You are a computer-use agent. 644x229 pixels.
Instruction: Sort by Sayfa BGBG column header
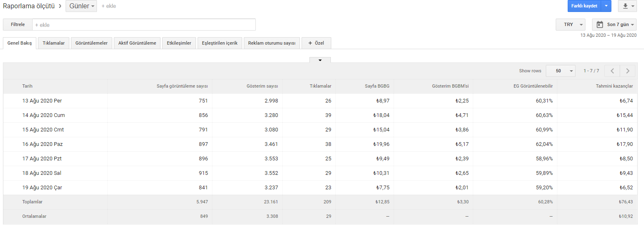click(x=377, y=86)
